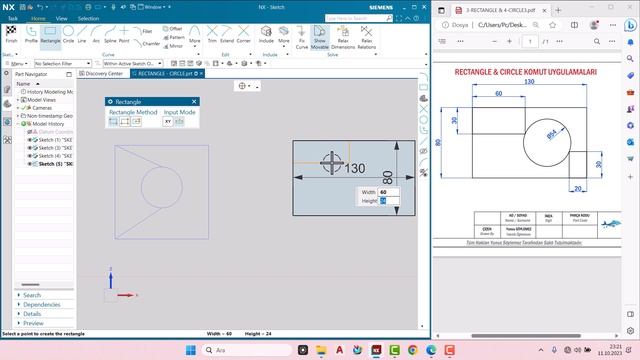Click the Offset curve tool
The image size is (640, 360).
click(x=172, y=29)
